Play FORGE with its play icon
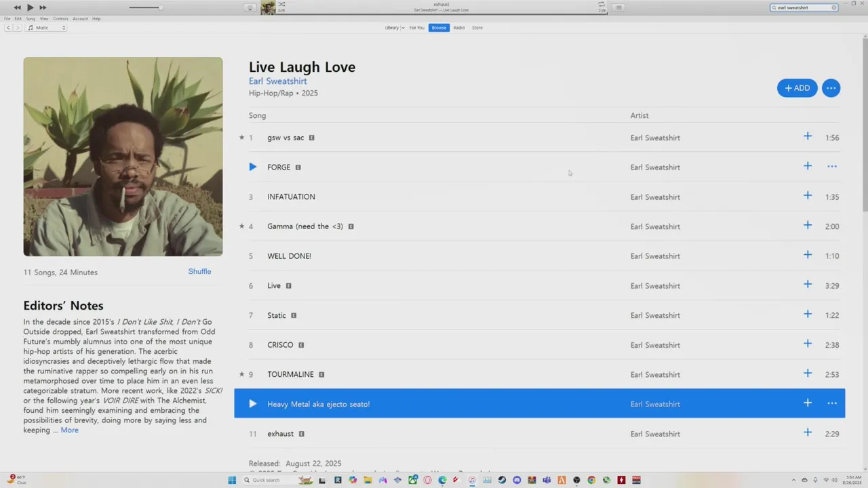 coord(252,167)
